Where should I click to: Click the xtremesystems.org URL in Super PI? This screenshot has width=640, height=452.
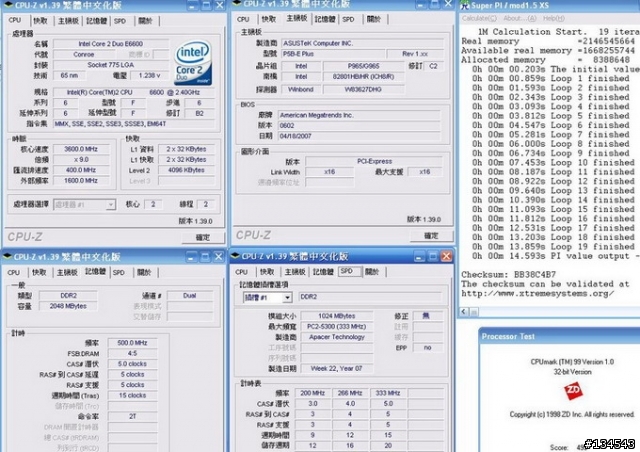click(x=538, y=294)
